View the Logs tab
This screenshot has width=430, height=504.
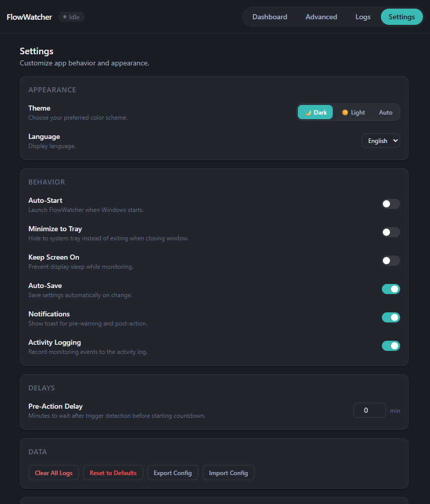(x=363, y=16)
